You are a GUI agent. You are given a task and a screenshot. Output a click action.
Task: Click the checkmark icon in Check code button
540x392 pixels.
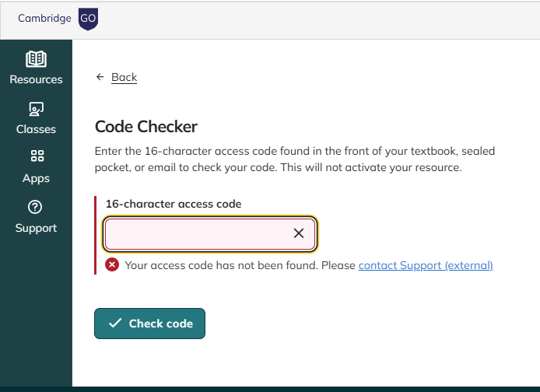pos(115,324)
